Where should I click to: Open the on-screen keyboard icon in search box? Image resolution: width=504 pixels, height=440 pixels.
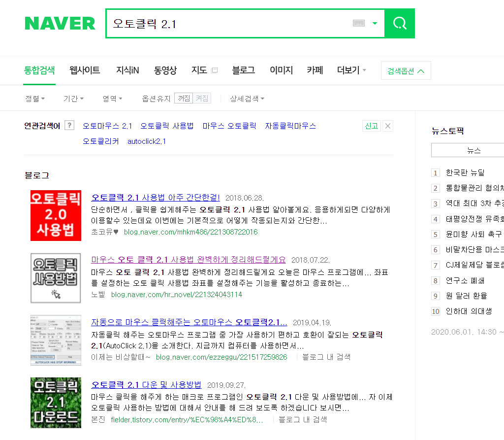coord(359,23)
